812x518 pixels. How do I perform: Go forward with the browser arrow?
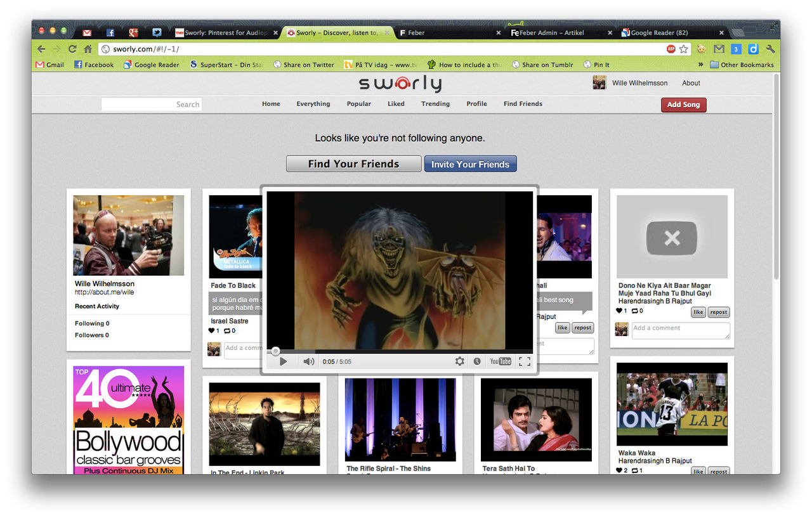click(x=57, y=49)
